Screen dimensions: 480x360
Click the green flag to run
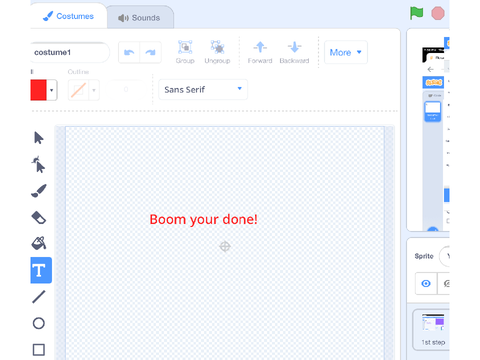click(x=416, y=13)
